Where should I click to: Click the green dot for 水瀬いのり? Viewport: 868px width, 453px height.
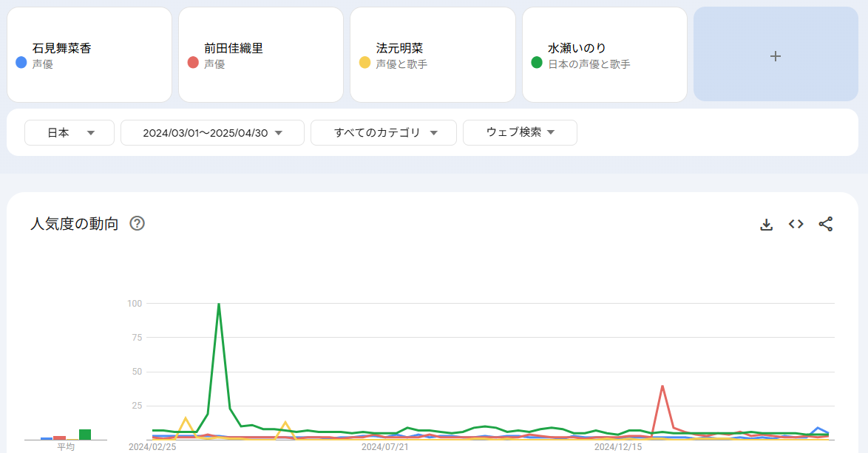point(537,63)
